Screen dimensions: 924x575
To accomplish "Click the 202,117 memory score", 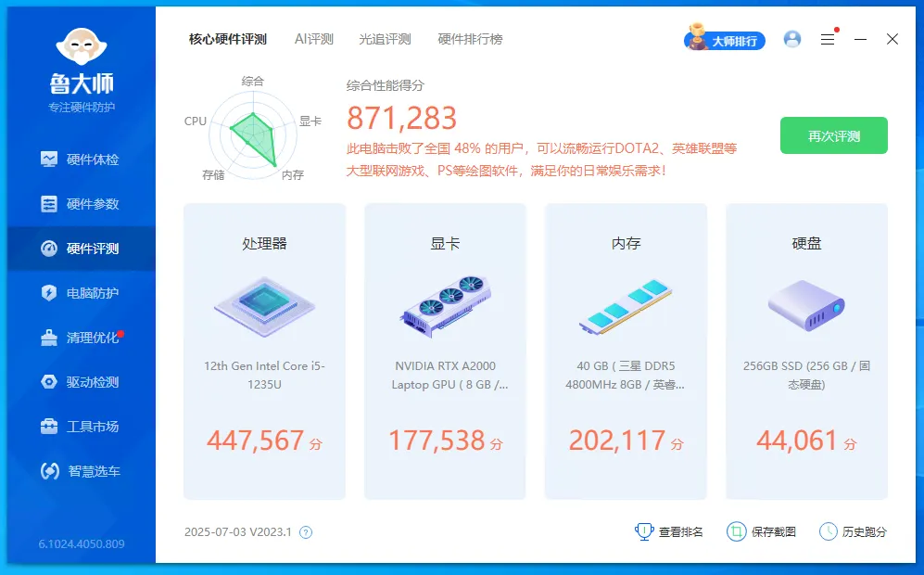I will [x=617, y=441].
